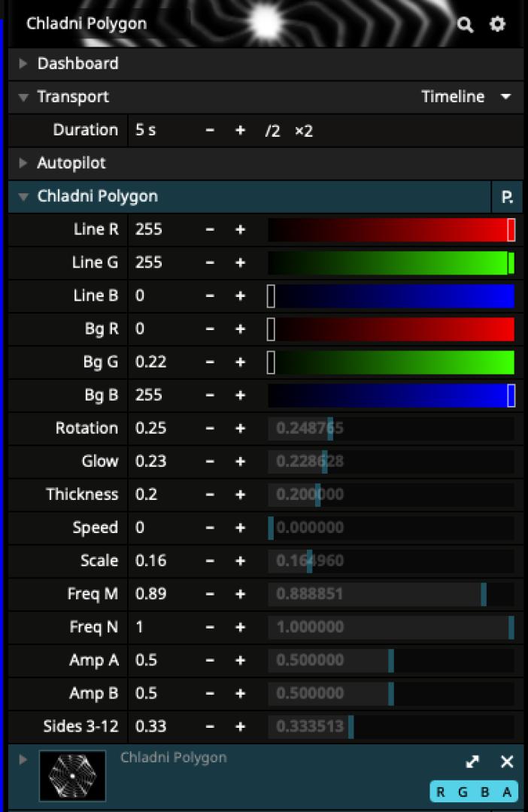Toggle the G channel button
This screenshot has height=812, width=528.
[463, 791]
